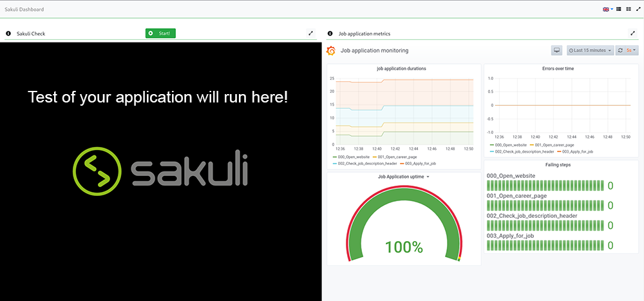Refresh the Grafana dashboard with the refresh icon
Screen dimensions: 644x301
(620, 50)
